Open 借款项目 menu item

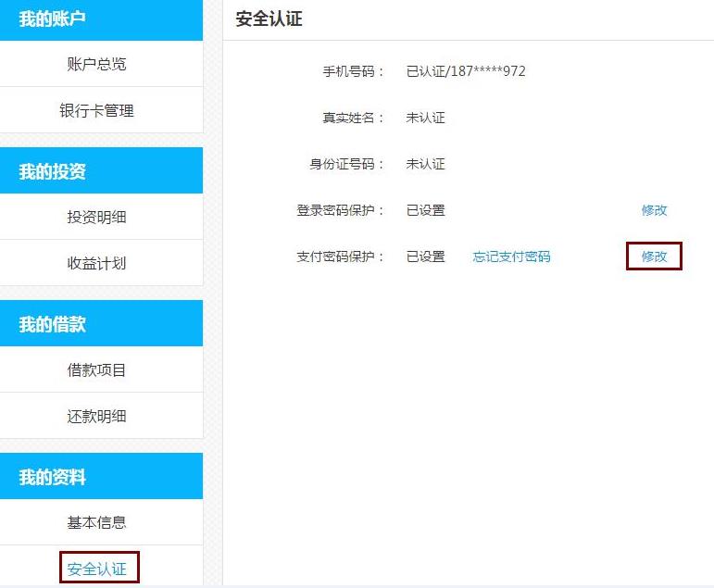click(96, 369)
